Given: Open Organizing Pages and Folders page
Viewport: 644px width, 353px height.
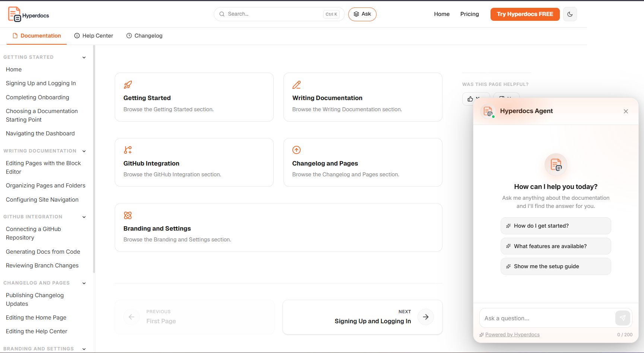Looking at the screenshot, I should [45, 186].
